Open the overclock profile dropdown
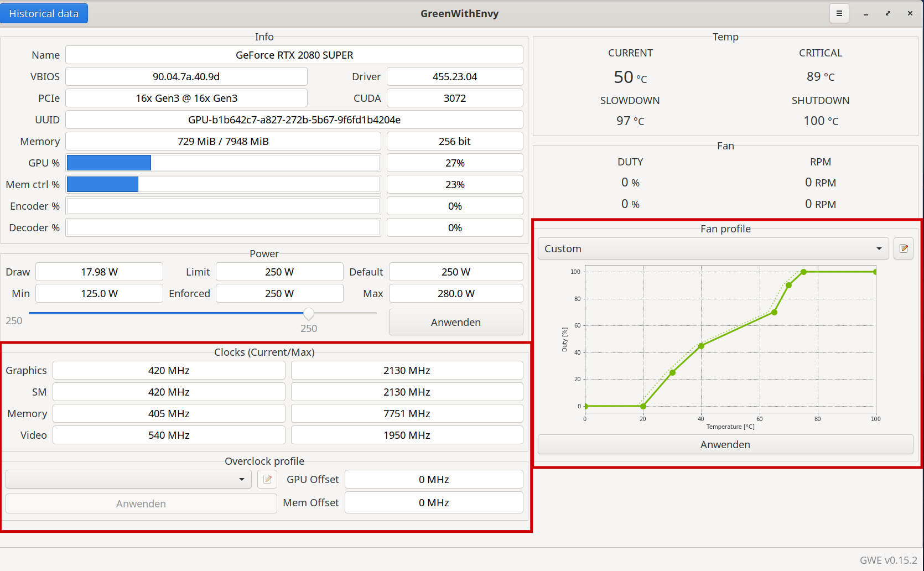 128,479
